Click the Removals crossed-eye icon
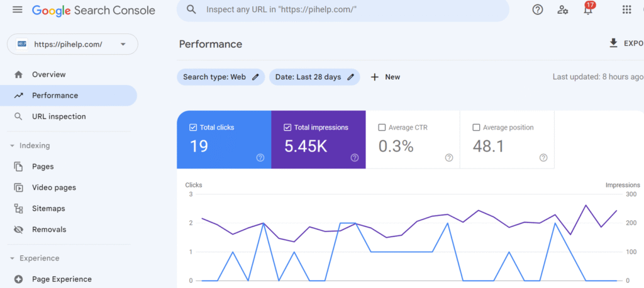 point(18,230)
